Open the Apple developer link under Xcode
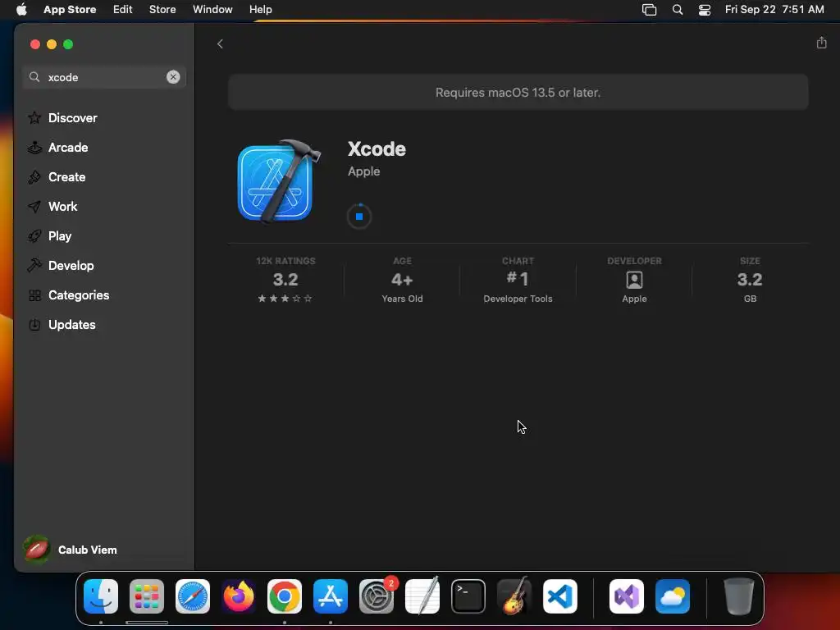The height and width of the screenshot is (630, 840). 363,171
